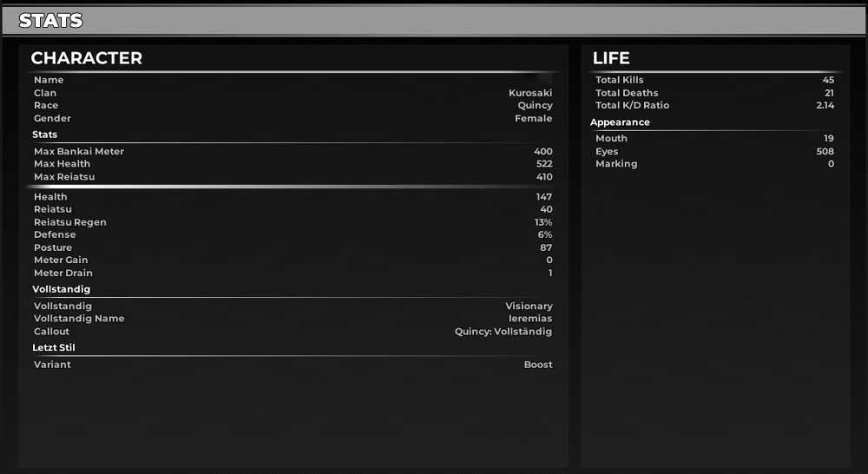Select the Meter Gain value 0
868x474 pixels.
(549, 260)
